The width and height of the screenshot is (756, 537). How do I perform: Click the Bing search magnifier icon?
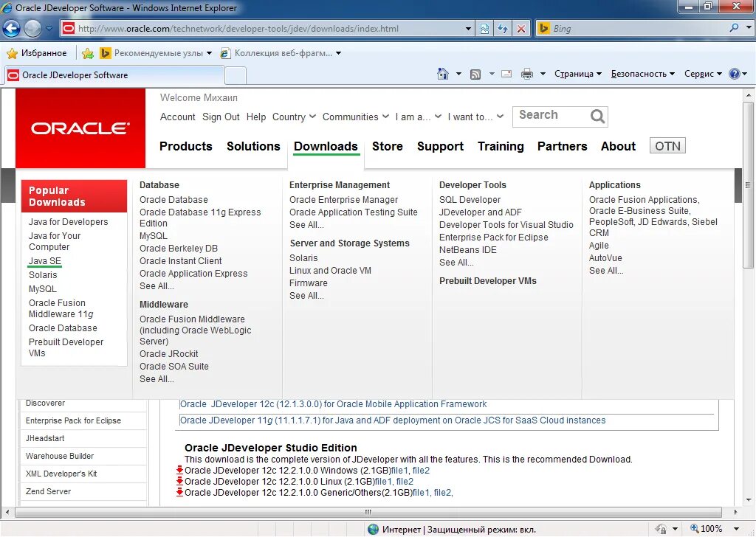[x=734, y=28]
